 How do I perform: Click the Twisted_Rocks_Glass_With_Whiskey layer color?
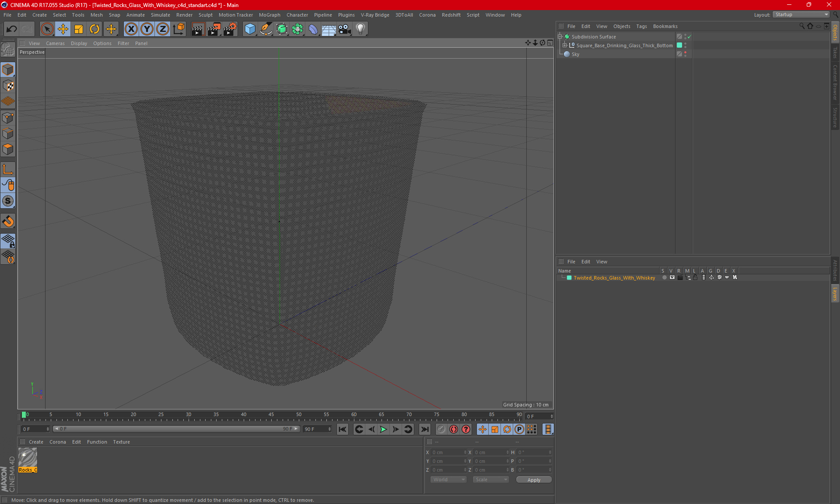(569, 278)
